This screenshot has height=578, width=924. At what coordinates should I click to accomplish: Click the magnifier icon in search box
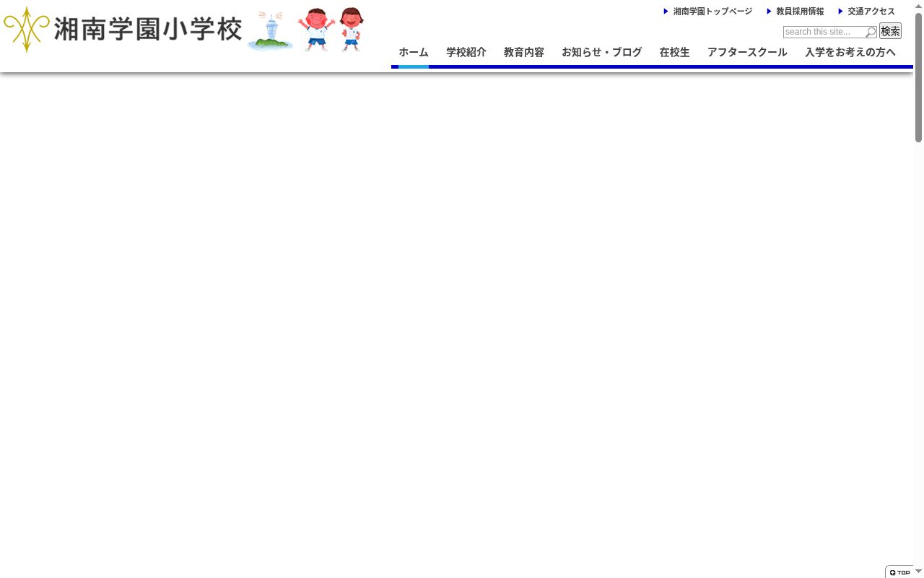[871, 33]
